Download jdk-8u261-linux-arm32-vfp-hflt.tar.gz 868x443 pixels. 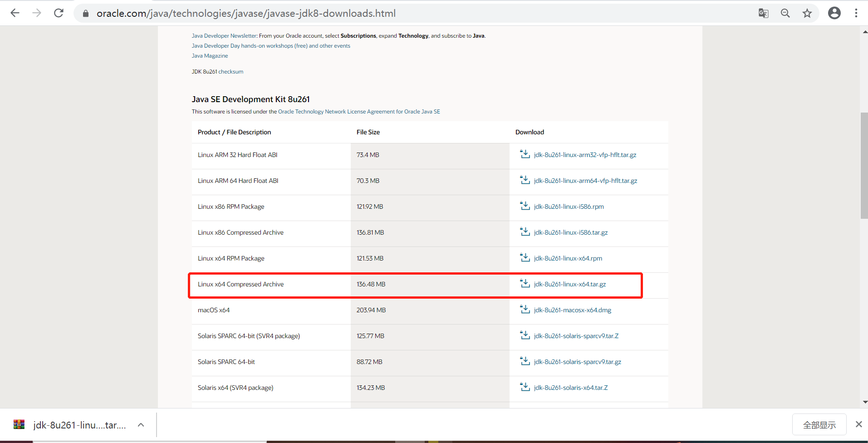point(585,155)
